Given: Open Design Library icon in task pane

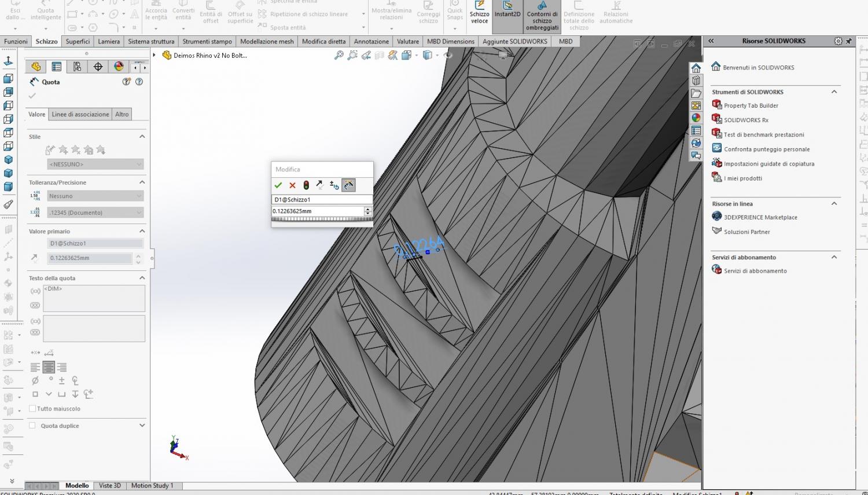Looking at the screenshot, I should (x=696, y=80).
